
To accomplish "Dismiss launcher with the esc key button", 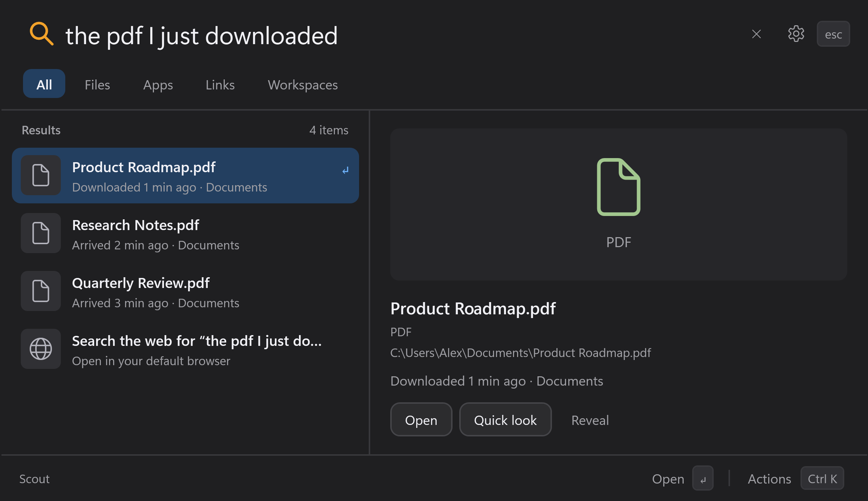I will click(x=833, y=34).
